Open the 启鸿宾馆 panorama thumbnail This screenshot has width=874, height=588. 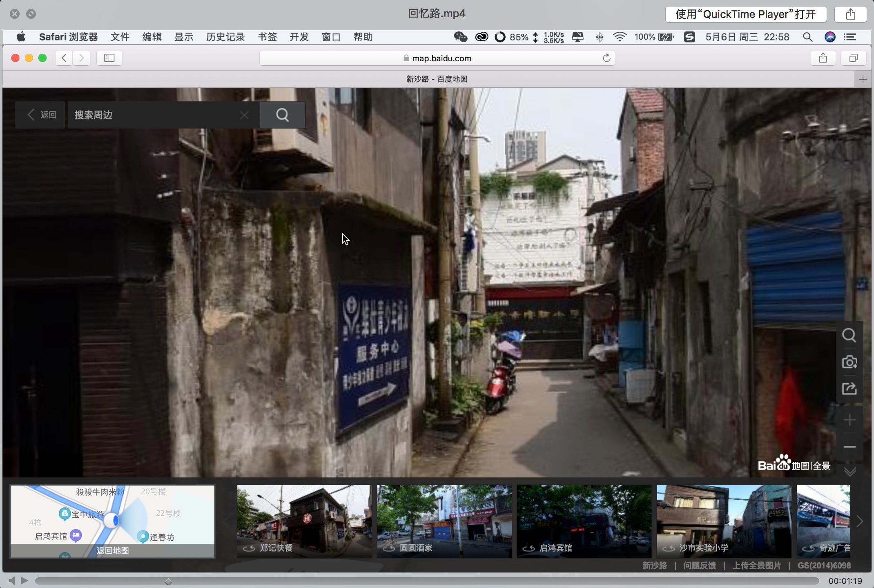point(584,521)
